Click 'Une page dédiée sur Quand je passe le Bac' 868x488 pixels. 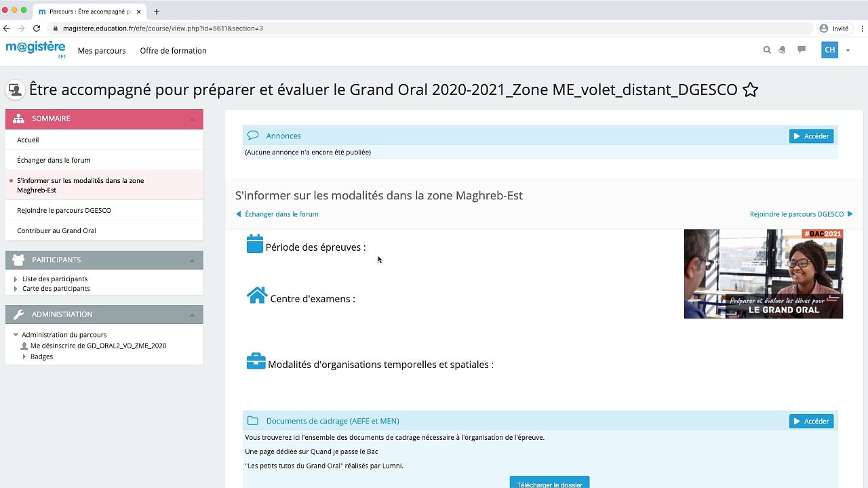311,451
